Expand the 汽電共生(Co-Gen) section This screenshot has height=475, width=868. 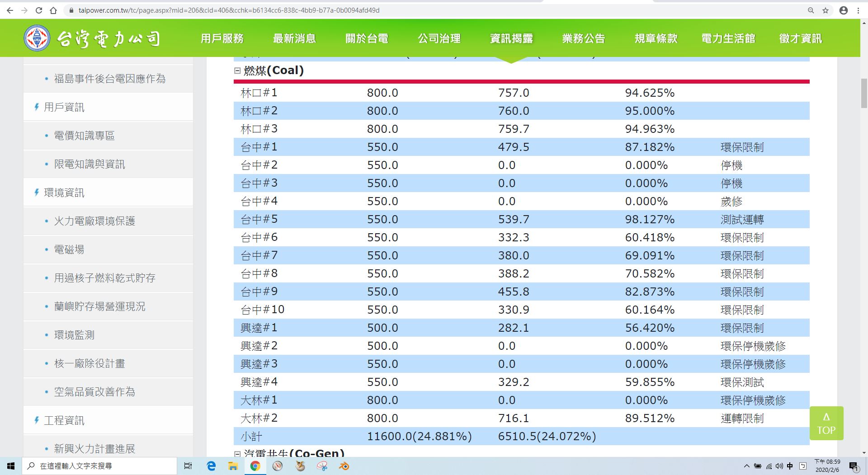pyautogui.click(x=237, y=453)
